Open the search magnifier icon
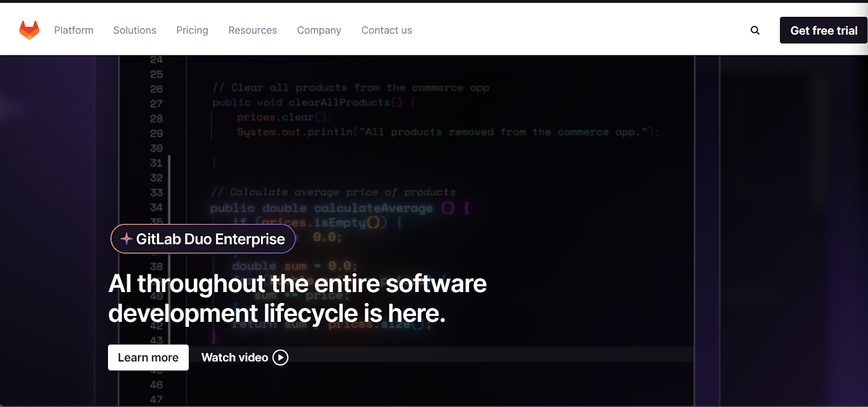868x407 pixels. 755,30
